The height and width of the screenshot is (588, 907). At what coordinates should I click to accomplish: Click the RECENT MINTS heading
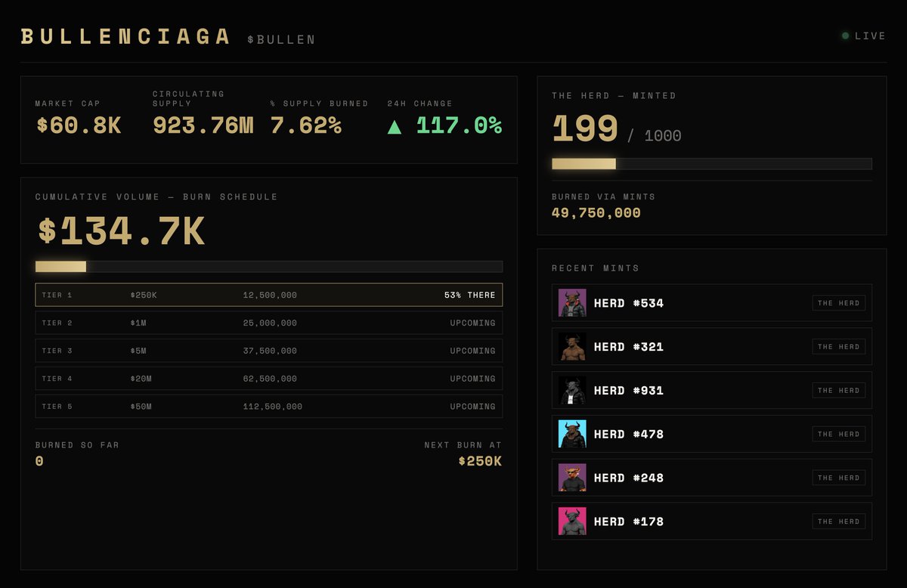[596, 268]
